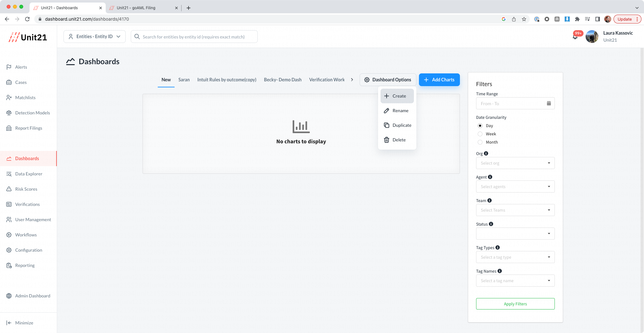Show info tooltip for Team filter
This screenshot has width=644, height=333.
[x=489, y=200]
